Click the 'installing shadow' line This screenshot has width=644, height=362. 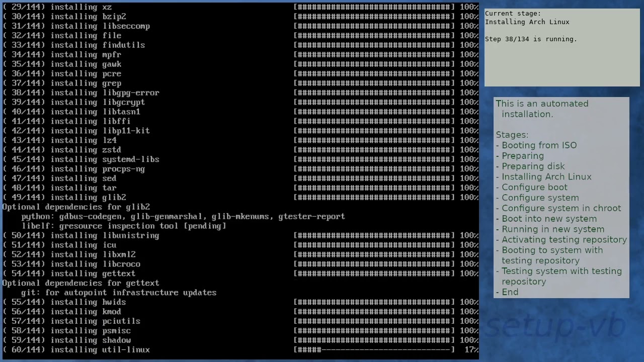tap(240, 340)
